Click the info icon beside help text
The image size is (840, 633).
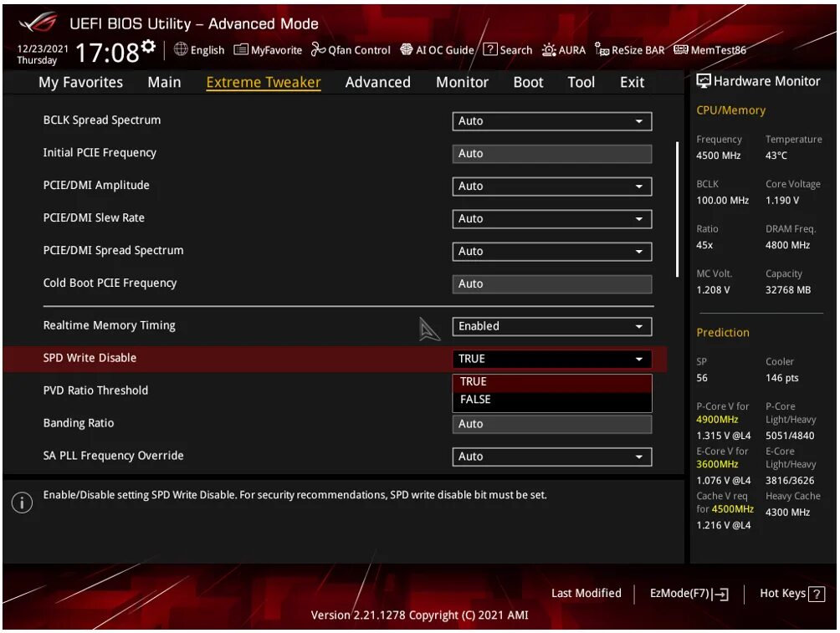[22, 503]
